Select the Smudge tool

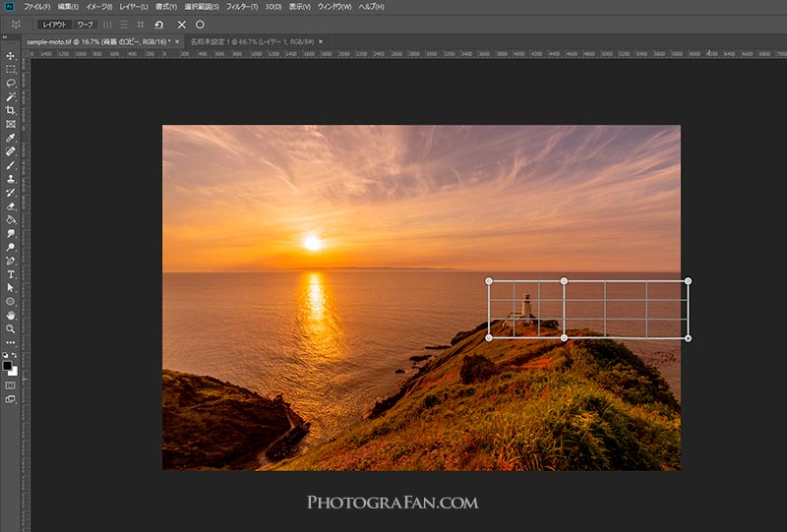10,233
